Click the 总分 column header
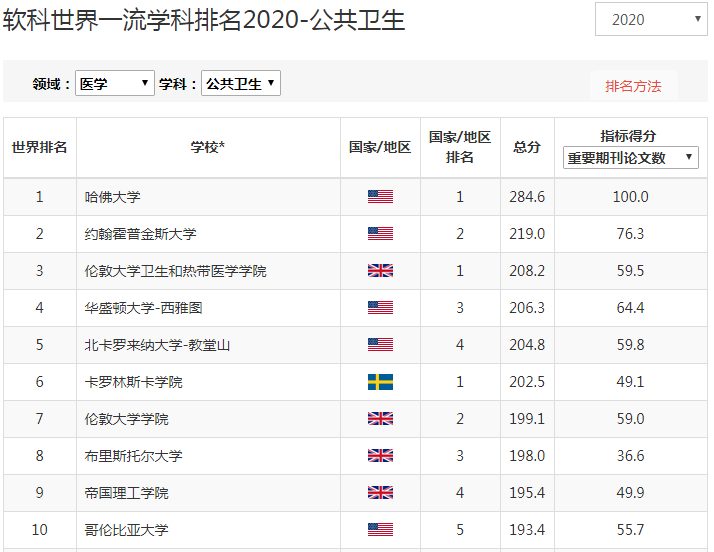Viewport: 714px width, 552px height. tap(527, 147)
